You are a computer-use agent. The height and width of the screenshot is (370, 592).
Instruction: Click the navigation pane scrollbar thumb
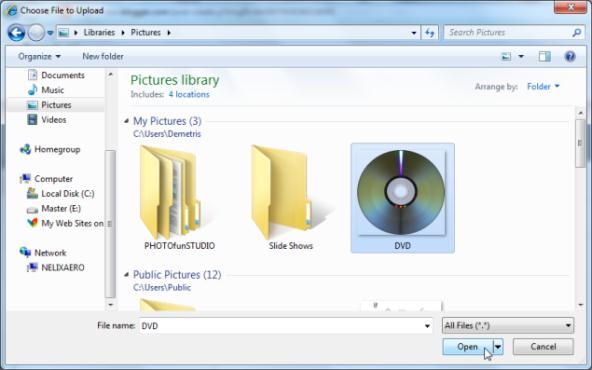click(110, 224)
